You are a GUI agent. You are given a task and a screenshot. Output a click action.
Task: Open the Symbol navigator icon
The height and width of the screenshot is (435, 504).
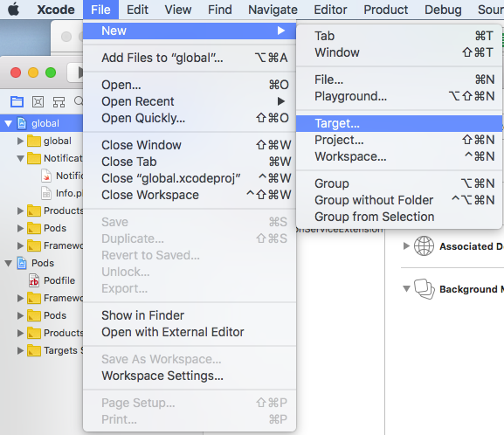point(59,102)
